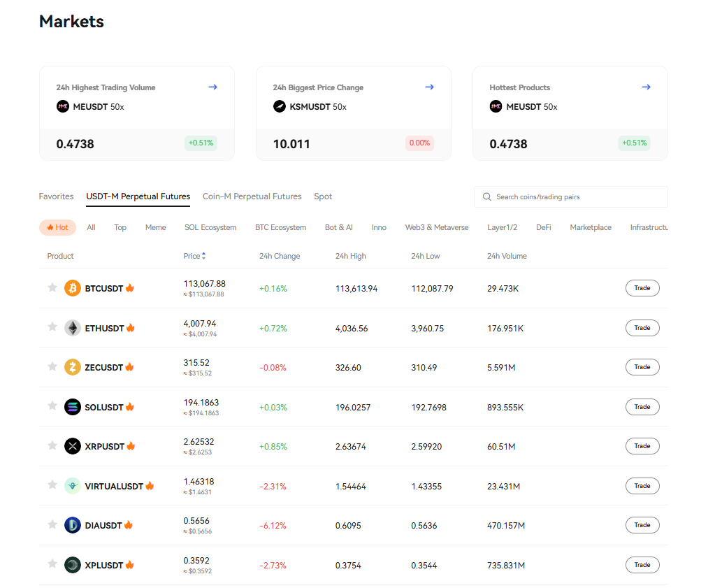Favorite BTCUSDT with the star
Image resolution: width=715 pixels, height=588 pixels.
(x=52, y=287)
